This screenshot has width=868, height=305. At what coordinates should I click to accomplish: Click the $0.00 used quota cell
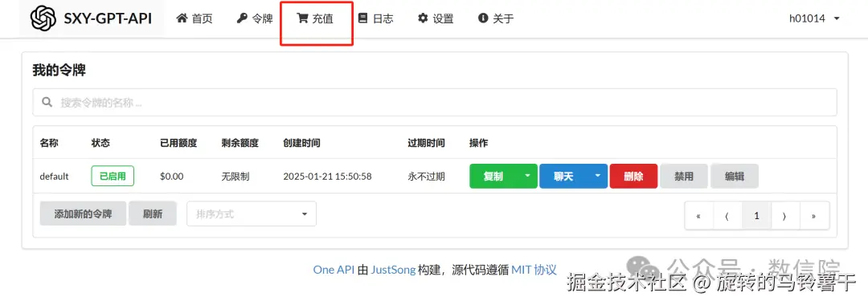tap(172, 177)
